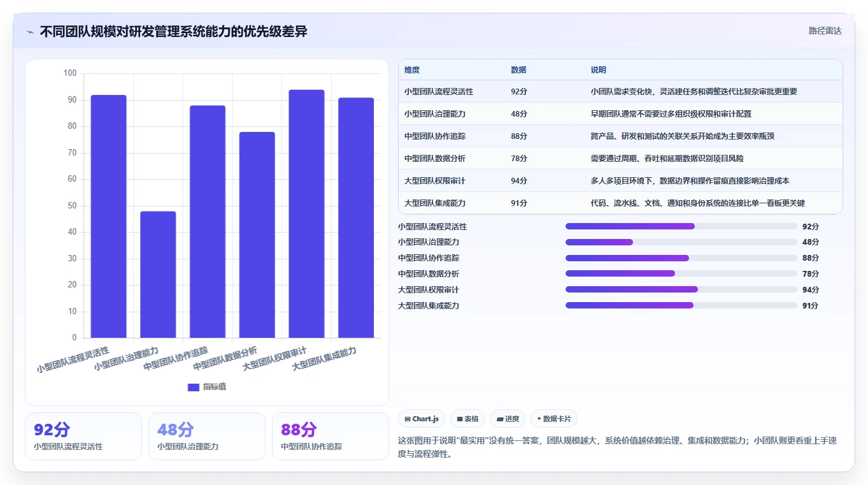Toggle the 指标值 legend color swatch

194,387
